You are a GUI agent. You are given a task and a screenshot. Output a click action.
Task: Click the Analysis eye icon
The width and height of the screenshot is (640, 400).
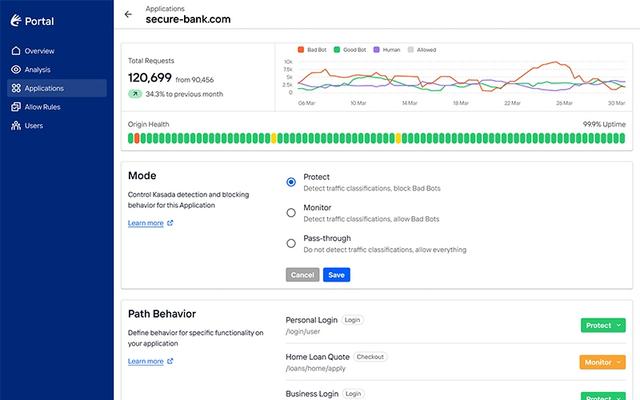click(15, 70)
